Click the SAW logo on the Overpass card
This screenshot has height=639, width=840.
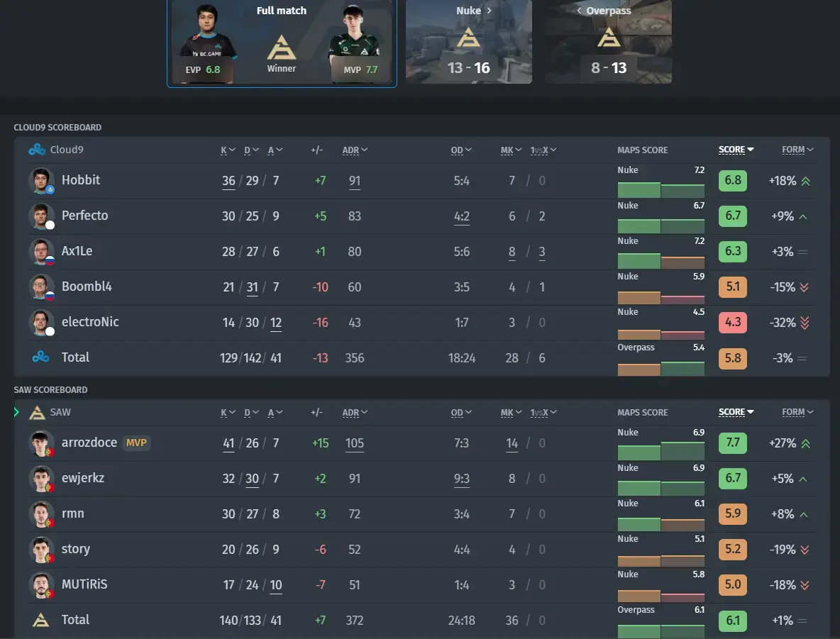[x=609, y=37]
